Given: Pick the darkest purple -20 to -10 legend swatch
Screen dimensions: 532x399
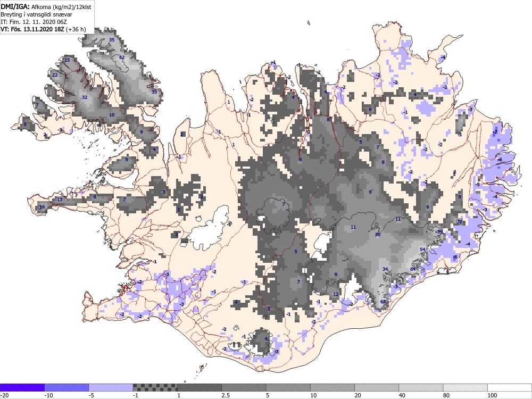Looking at the screenshot, I should coord(22,387).
